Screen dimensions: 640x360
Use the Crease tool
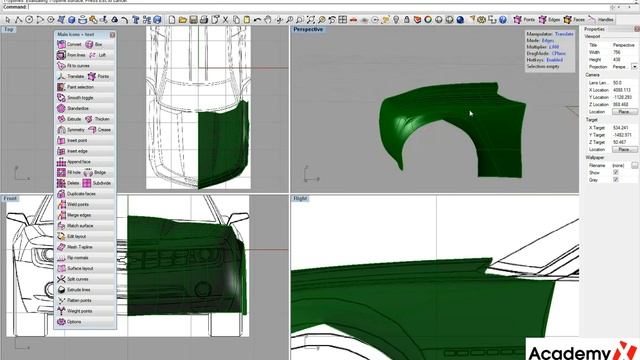pyautogui.click(x=101, y=129)
